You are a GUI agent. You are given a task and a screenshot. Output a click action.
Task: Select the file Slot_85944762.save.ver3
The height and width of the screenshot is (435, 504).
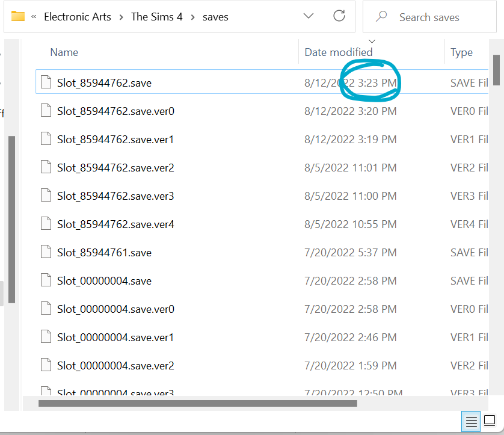(115, 196)
